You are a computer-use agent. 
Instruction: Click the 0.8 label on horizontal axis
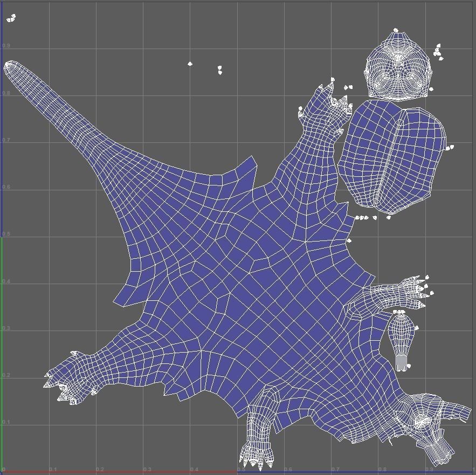383,470
